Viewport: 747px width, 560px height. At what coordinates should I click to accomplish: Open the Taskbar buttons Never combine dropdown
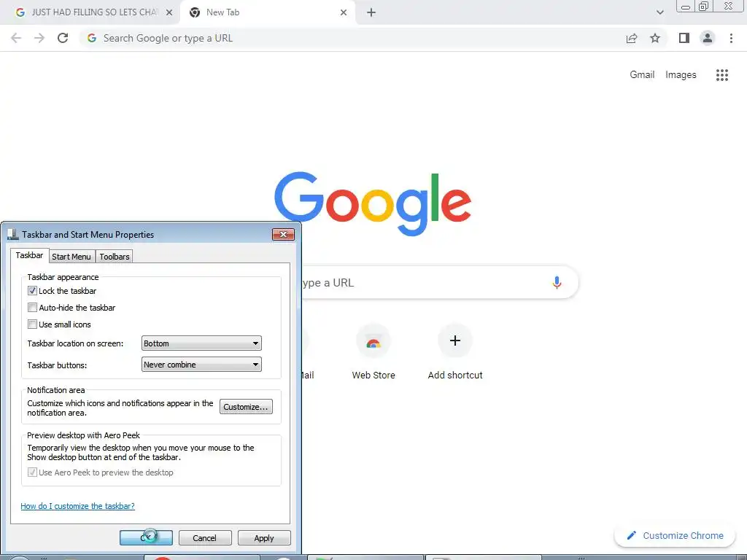point(201,365)
